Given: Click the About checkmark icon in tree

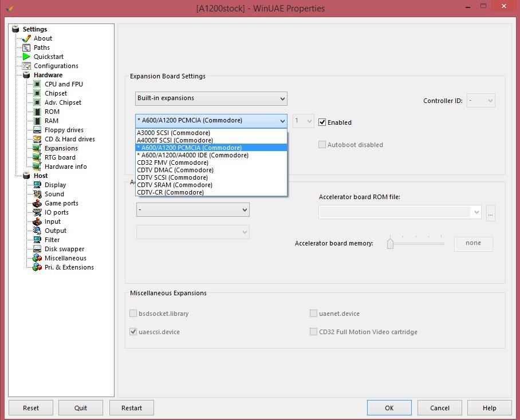Looking at the screenshot, I should 26,38.
